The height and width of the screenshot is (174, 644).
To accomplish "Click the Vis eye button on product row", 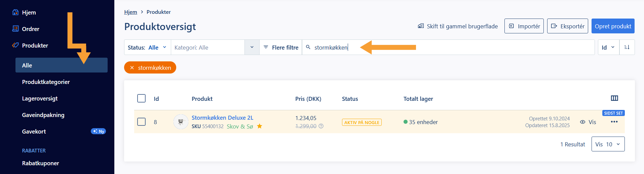I will pyautogui.click(x=588, y=122).
